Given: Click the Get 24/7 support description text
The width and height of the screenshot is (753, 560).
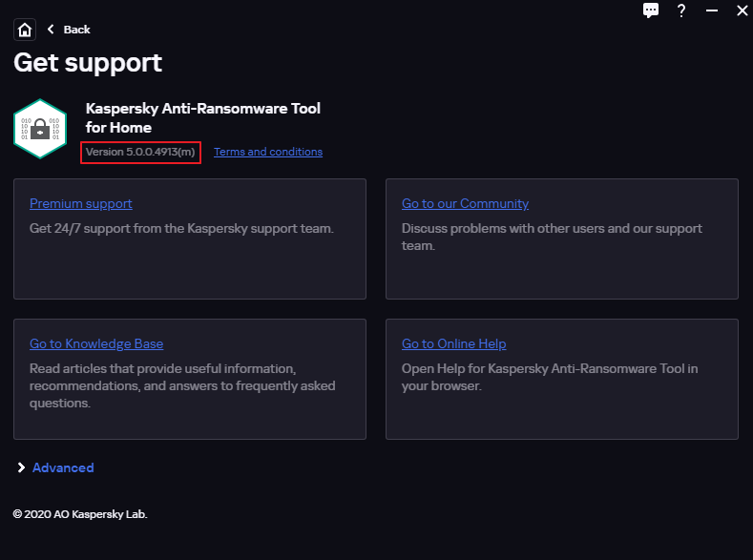Looking at the screenshot, I should [x=181, y=228].
